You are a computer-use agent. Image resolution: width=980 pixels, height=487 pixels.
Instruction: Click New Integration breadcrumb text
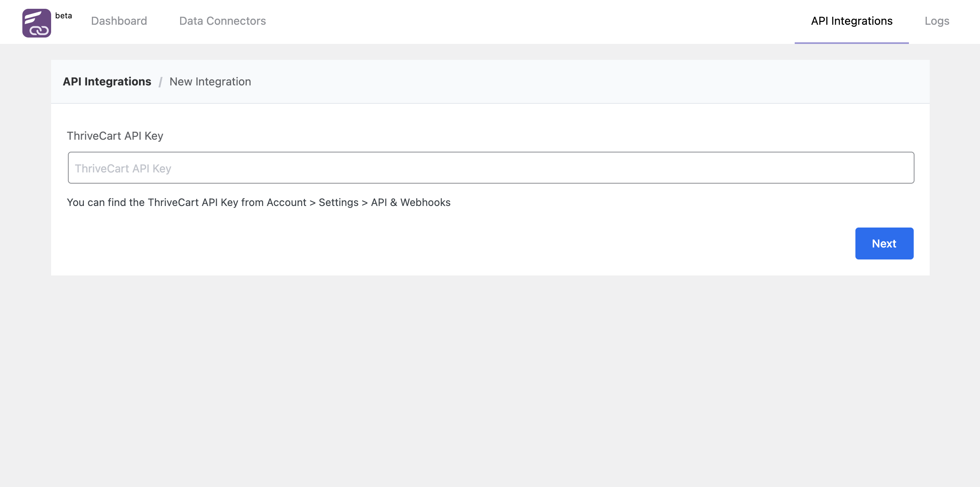[x=210, y=81]
